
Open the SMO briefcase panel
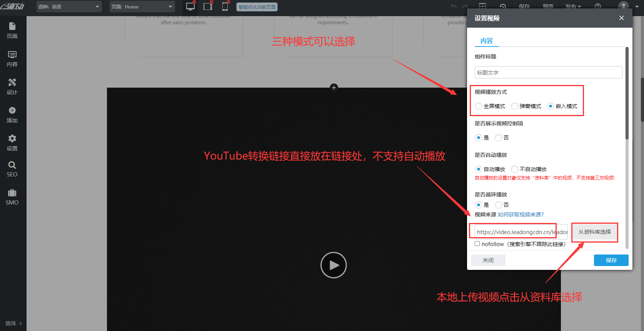pyautogui.click(x=12, y=197)
